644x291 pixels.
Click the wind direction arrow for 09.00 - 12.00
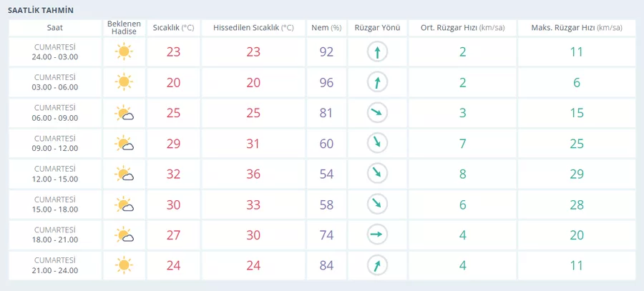click(x=377, y=144)
